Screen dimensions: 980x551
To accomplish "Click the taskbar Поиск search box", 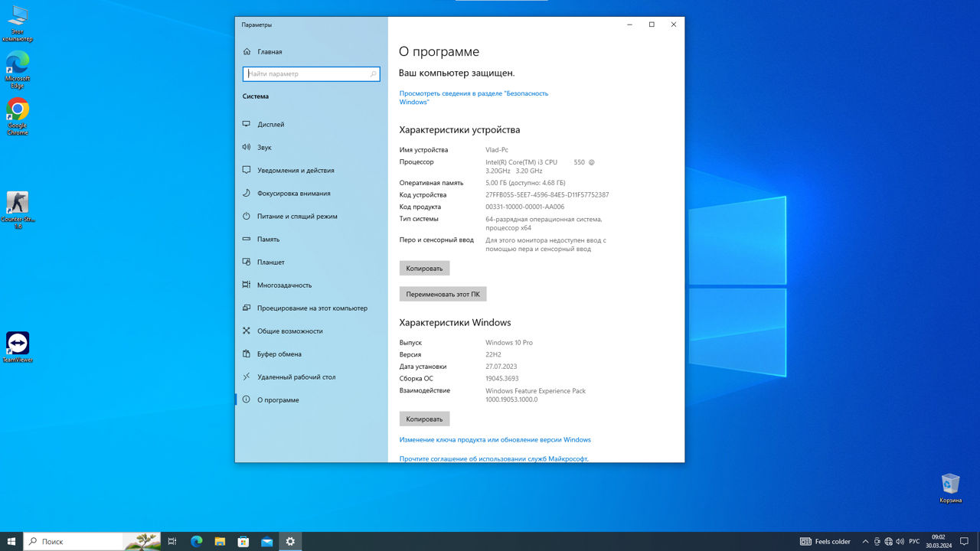I will click(93, 541).
